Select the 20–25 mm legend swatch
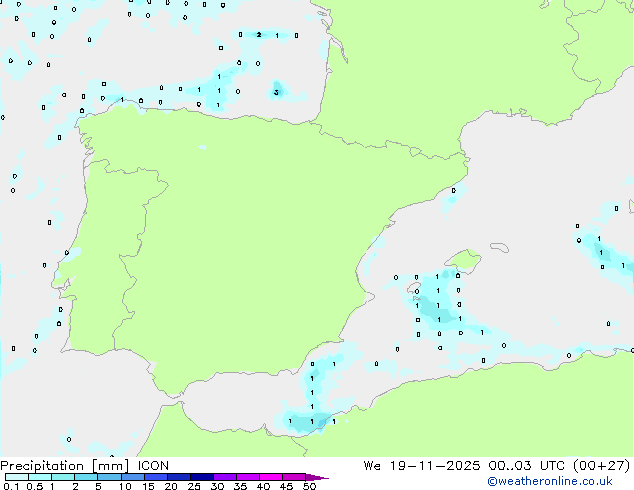Screen dimensions: 634x490 click(178, 477)
